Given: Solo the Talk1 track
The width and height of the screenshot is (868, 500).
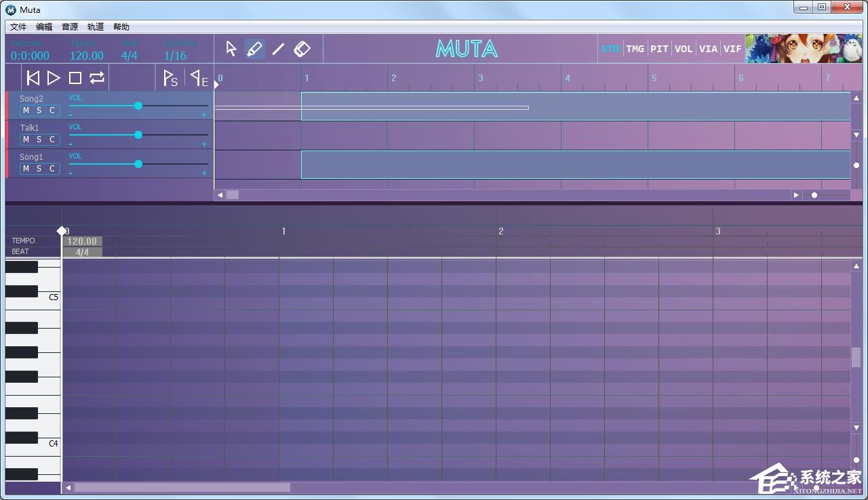Looking at the screenshot, I should [39, 140].
